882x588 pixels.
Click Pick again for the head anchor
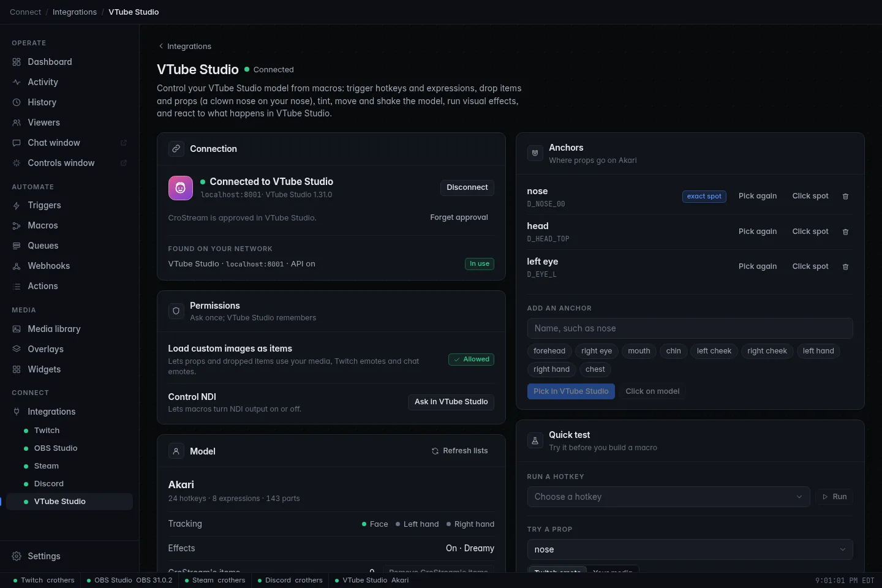point(758,232)
